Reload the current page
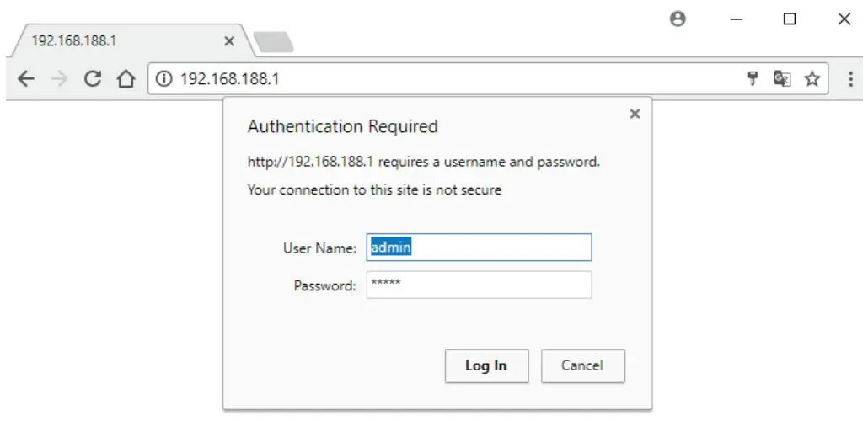This screenshot has width=868, height=421. click(93, 79)
